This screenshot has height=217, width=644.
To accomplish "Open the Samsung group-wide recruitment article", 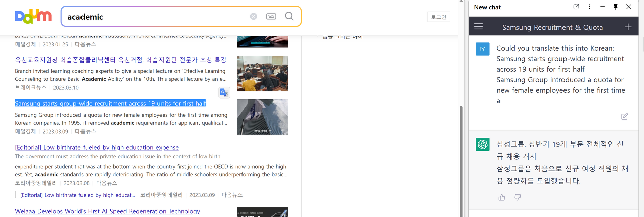I will (x=110, y=103).
